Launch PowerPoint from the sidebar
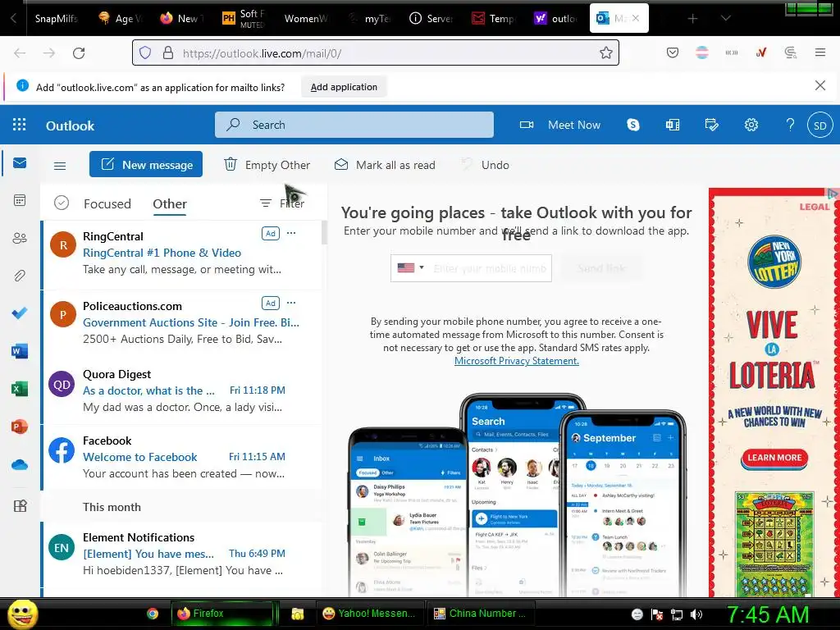840x630 pixels. click(x=20, y=427)
